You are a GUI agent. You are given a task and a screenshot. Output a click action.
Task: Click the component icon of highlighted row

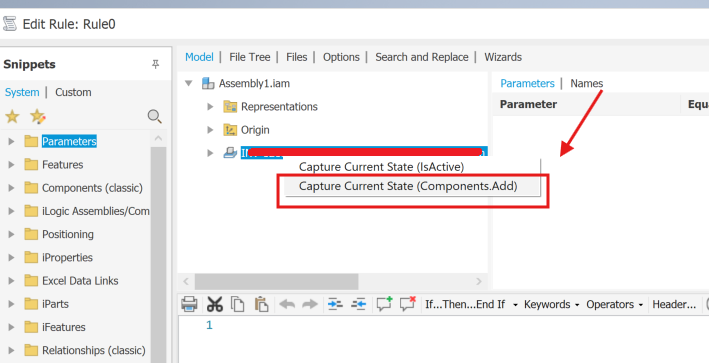point(230,153)
